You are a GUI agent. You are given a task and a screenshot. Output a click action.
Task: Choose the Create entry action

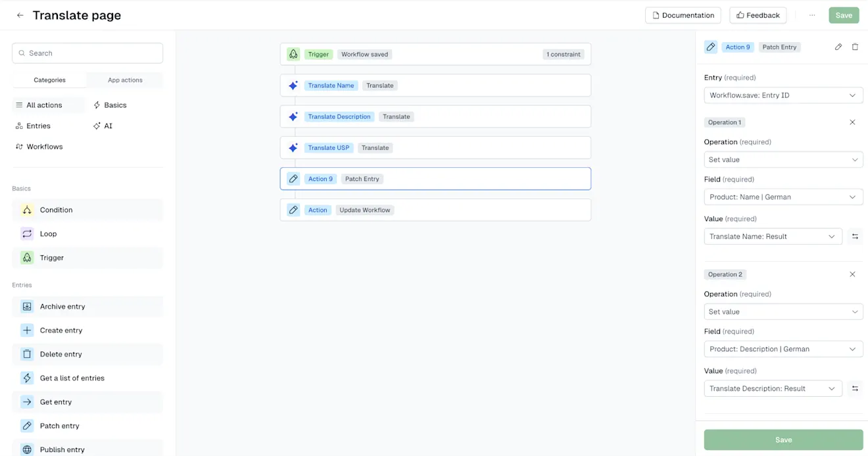click(60, 330)
